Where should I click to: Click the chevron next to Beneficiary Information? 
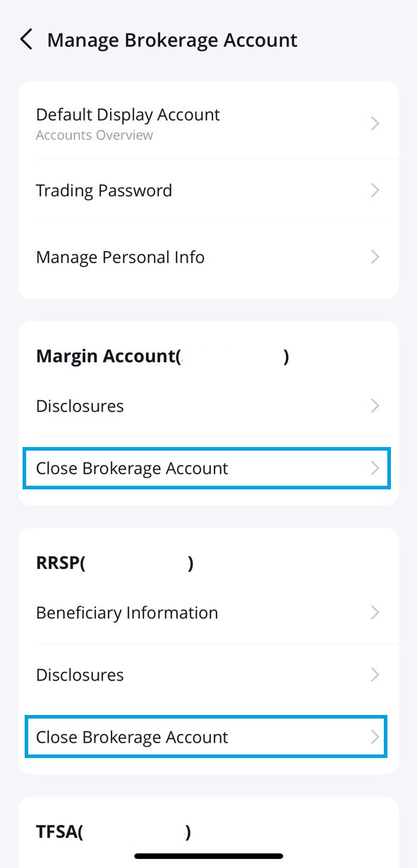(x=375, y=612)
